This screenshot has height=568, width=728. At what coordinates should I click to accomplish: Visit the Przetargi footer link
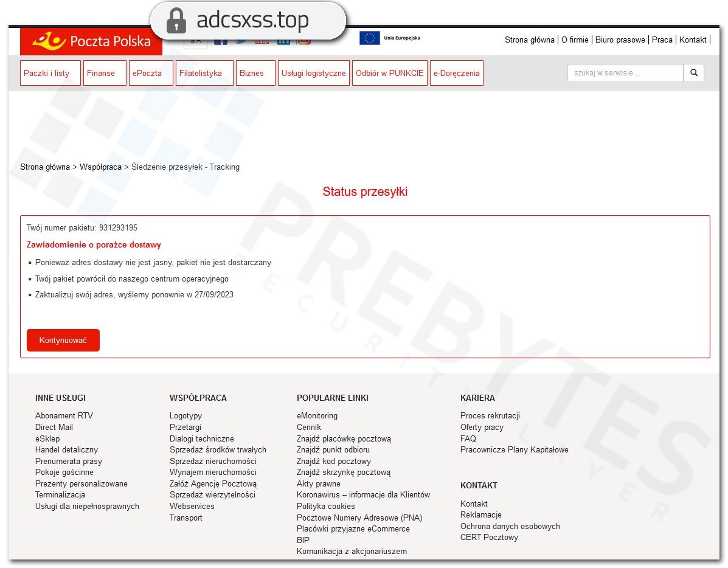tap(185, 428)
